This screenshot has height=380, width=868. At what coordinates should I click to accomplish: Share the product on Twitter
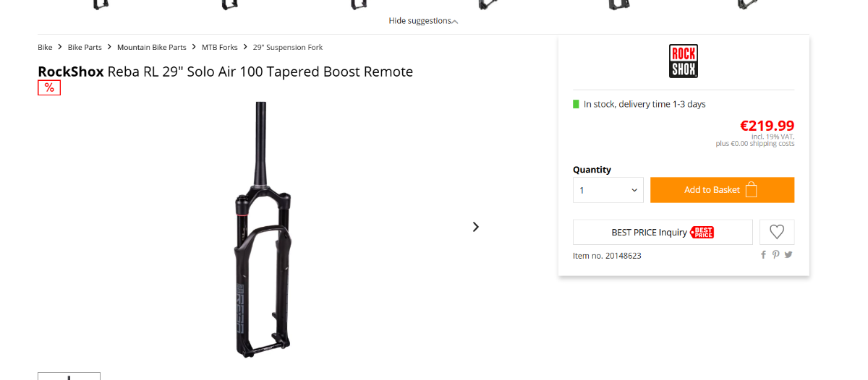[788, 254]
